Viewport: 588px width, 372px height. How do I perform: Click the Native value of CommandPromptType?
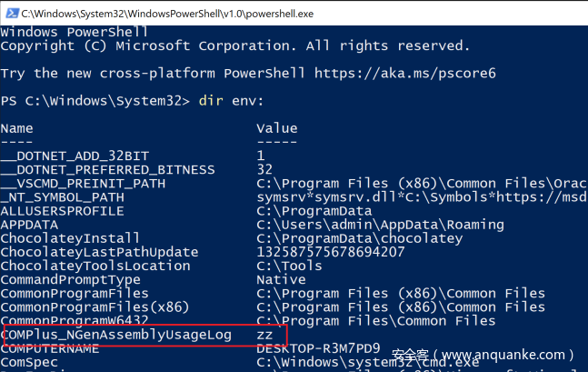pyautogui.click(x=281, y=279)
